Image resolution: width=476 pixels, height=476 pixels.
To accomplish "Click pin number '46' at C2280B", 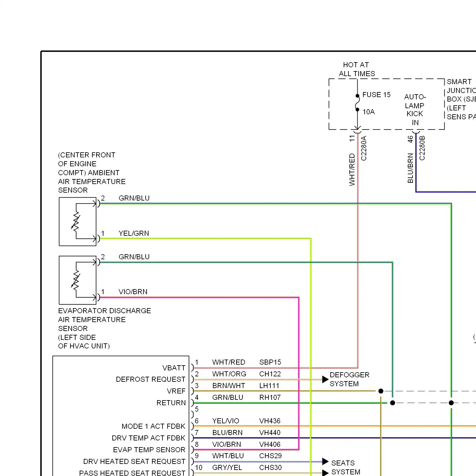I will [x=410, y=139].
